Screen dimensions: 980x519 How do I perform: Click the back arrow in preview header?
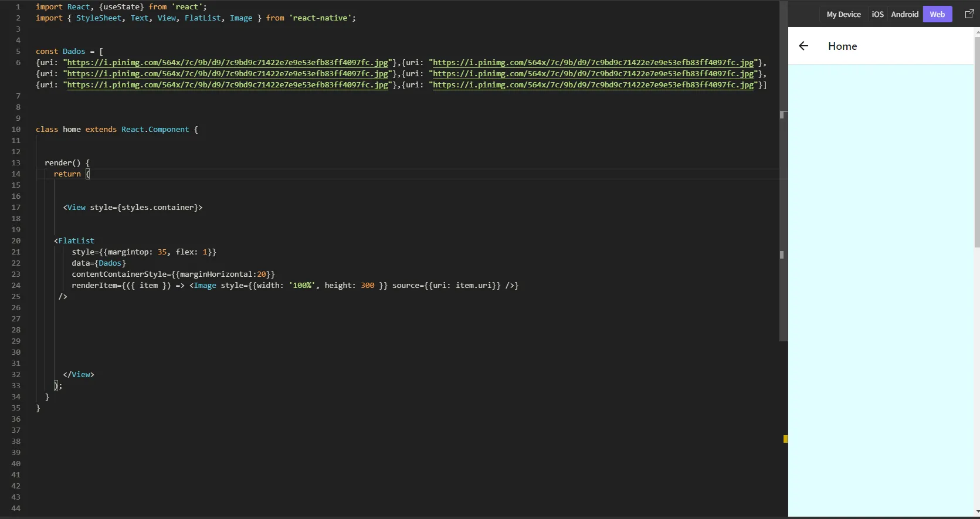(x=803, y=46)
